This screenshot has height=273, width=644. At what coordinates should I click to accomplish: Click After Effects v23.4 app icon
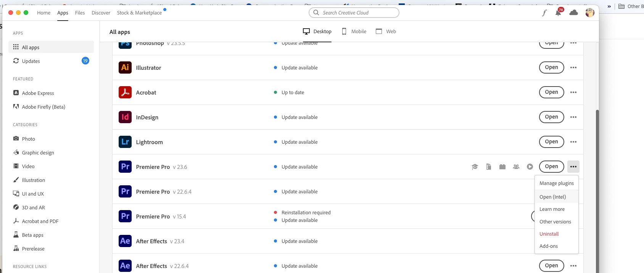(x=125, y=241)
